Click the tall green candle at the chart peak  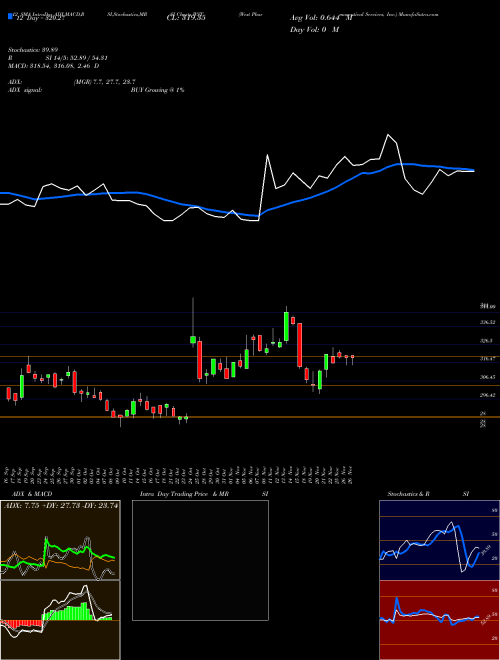coord(286,326)
